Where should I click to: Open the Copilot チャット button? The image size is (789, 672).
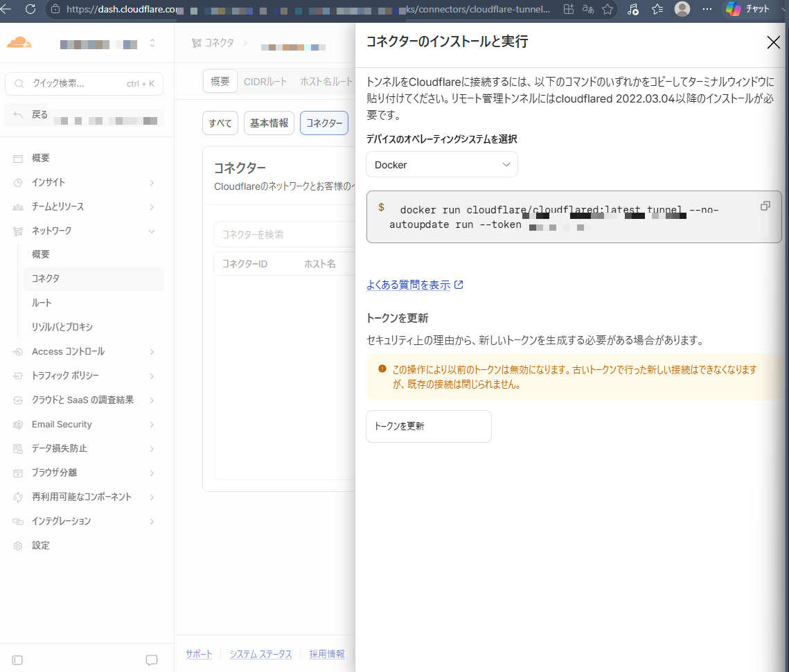747,8
